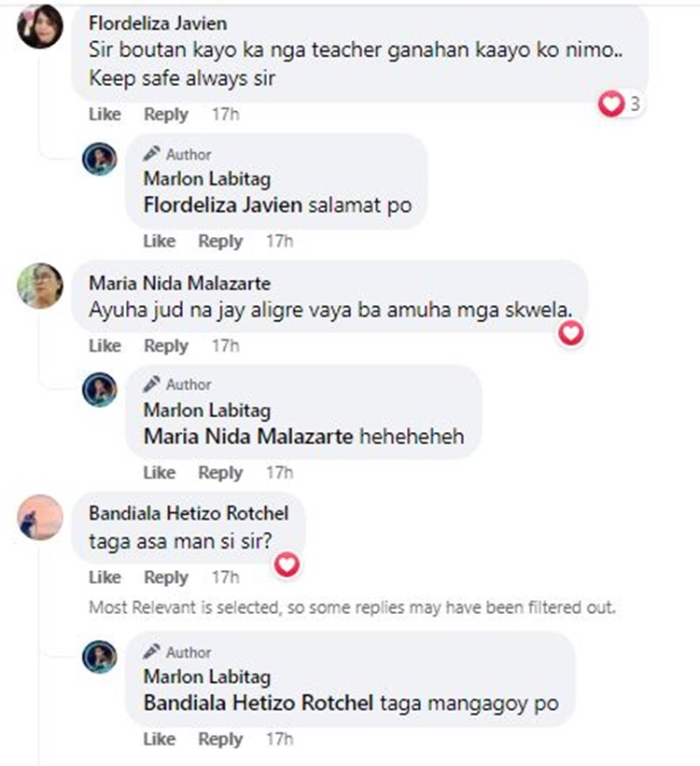Screen dimensions: 700x766
Task: Reply to Bandiala Hetizo Rotchel's comment
Action: (166, 578)
